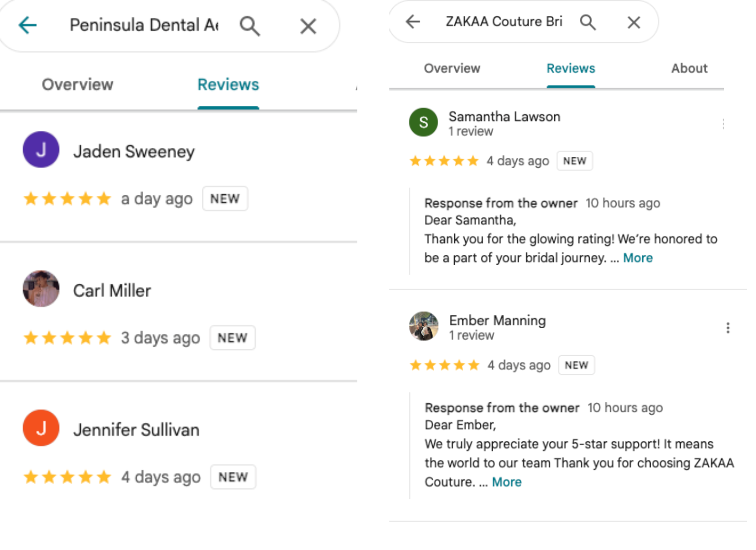The image size is (756, 550).
Task: Switch to Overview tab in Peninsula Dental
Action: 77,85
